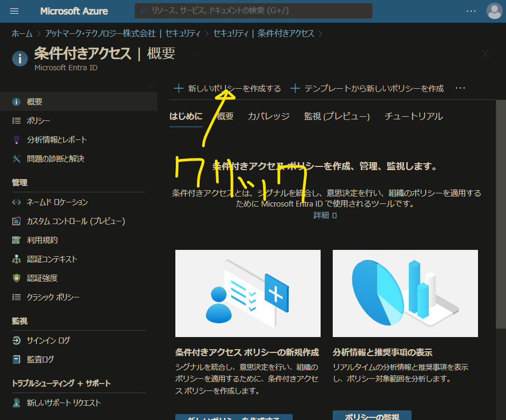Image resolution: width=506 pixels, height=420 pixels.
Task: Open クラシック ポリシー menu item text
Action: (53, 297)
